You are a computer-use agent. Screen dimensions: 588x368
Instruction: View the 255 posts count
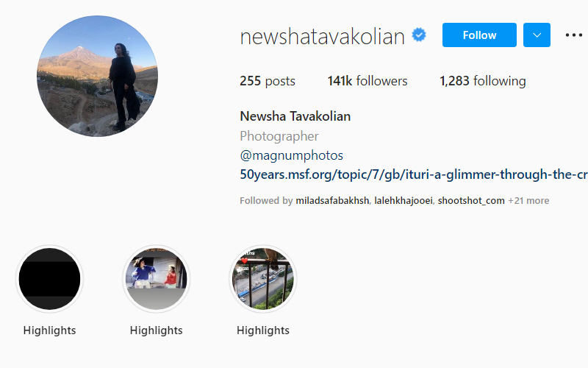click(x=268, y=81)
